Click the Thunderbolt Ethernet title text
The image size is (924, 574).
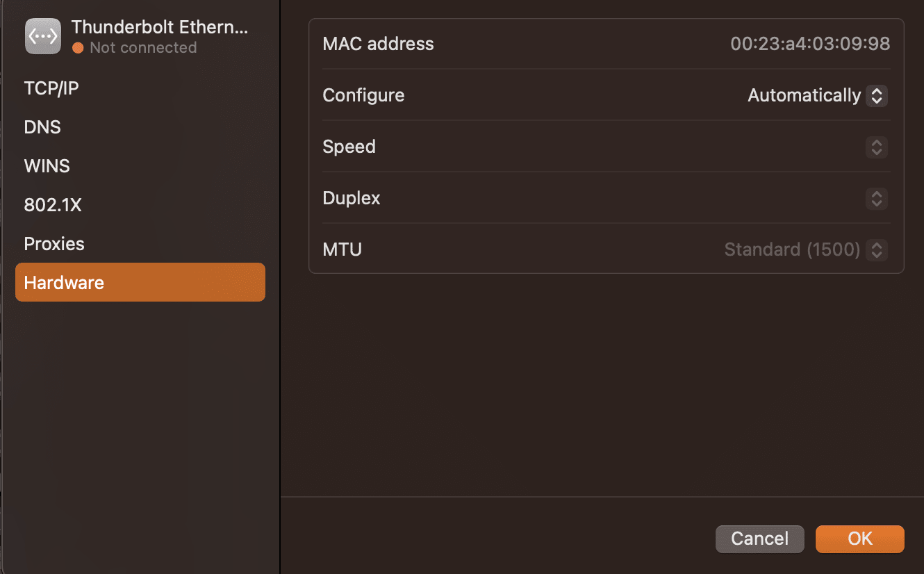pos(160,27)
